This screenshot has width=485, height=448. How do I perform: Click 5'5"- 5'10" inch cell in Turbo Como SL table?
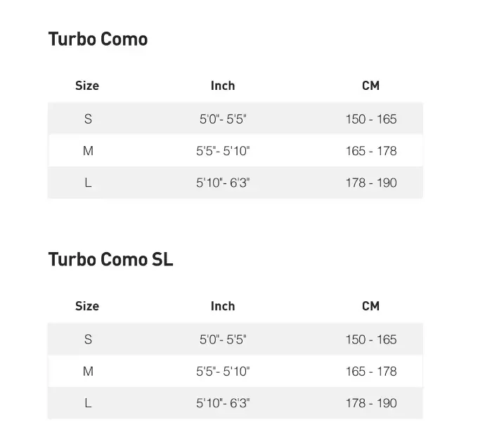click(x=223, y=371)
